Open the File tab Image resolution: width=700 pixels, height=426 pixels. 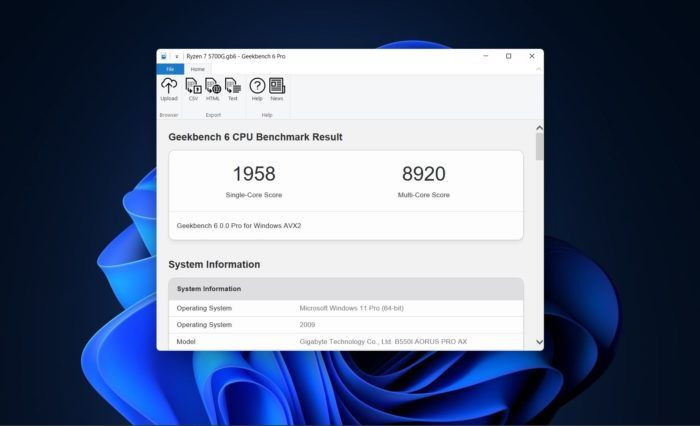point(170,69)
